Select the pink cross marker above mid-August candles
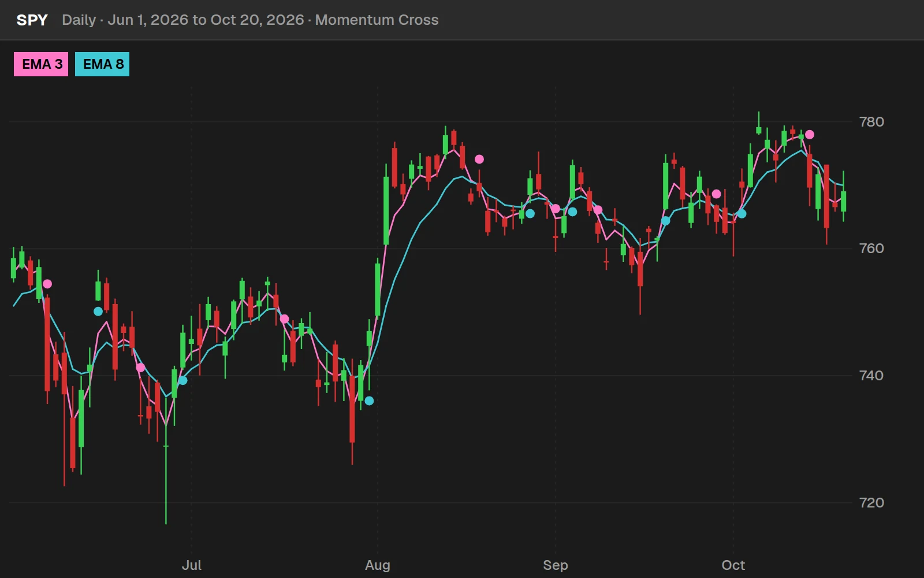This screenshot has width=924, height=578. pyautogui.click(x=479, y=159)
